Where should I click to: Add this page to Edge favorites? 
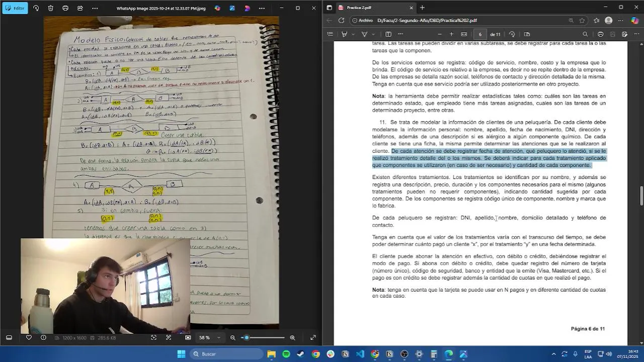tap(582, 21)
